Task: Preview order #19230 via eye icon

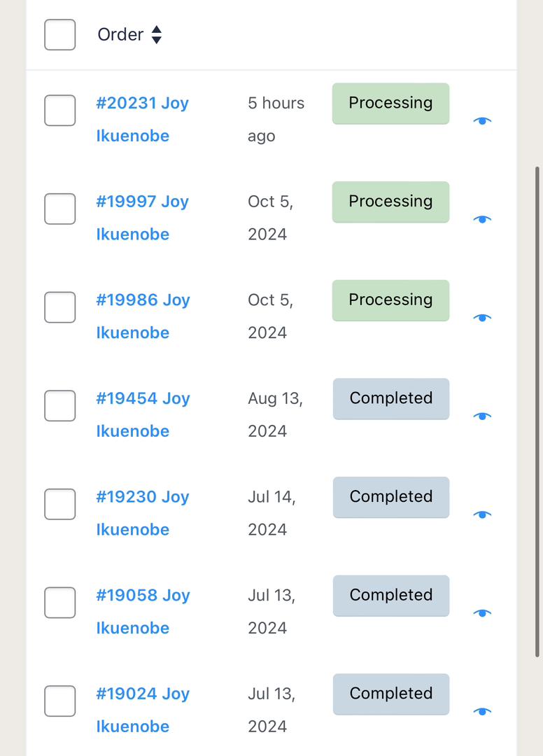Action: click(x=482, y=514)
